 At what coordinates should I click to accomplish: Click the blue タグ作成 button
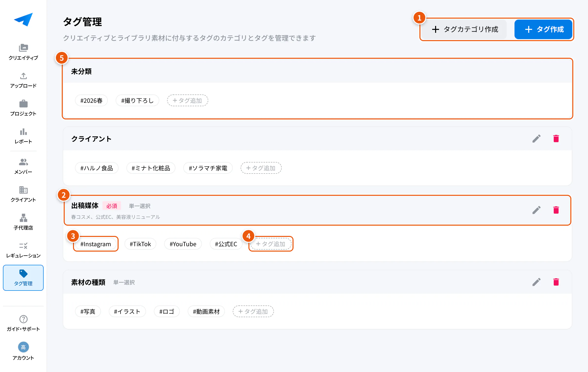pos(543,29)
